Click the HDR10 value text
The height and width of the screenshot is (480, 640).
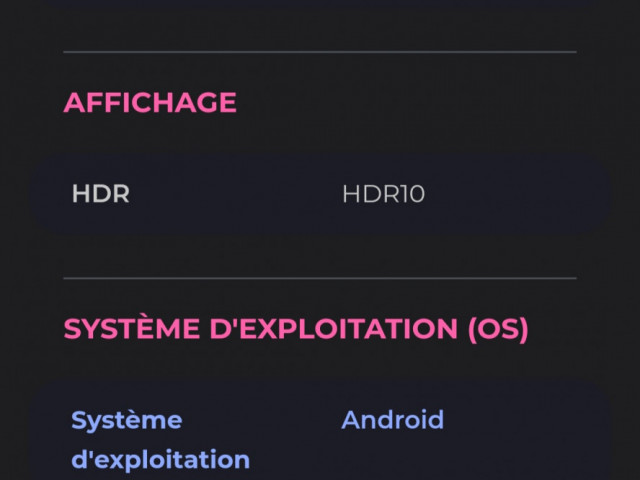click(x=383, y=194)
